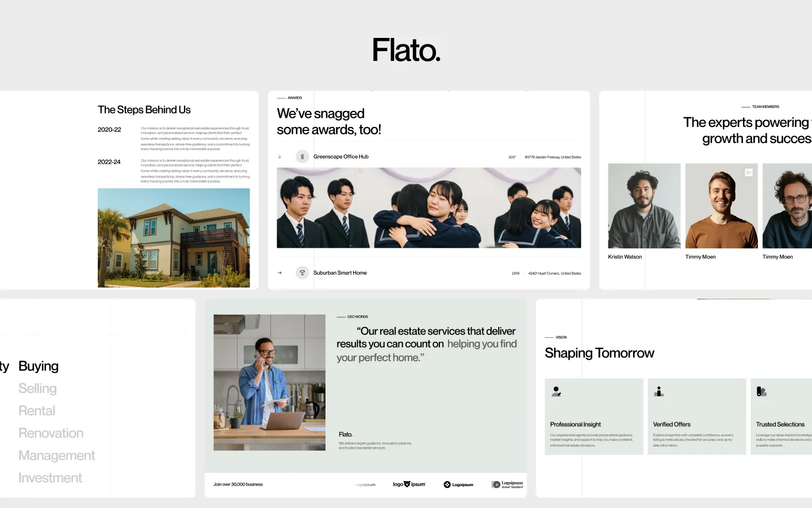Open the Investment service item
The image size is (812, 508).
click(50, 478)
